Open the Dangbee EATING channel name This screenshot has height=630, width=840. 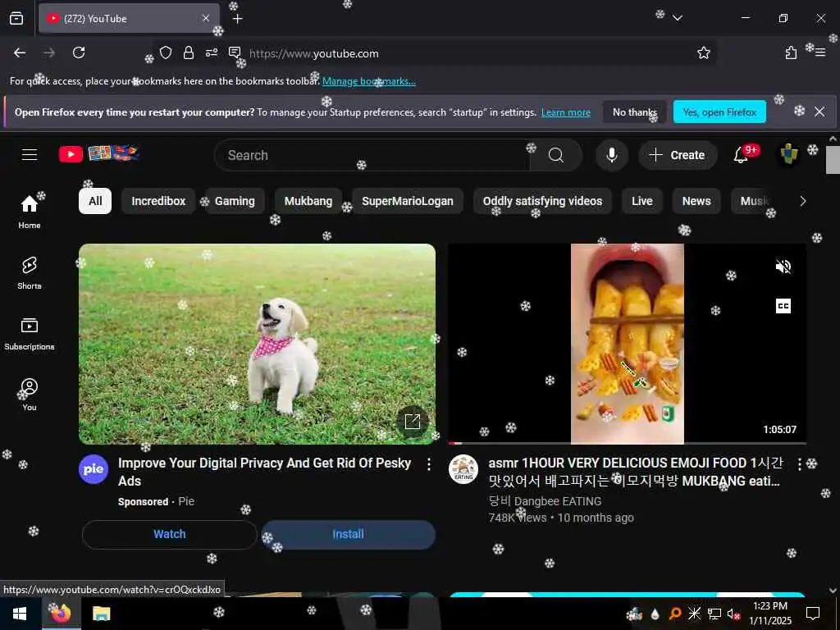coord(545,501)
